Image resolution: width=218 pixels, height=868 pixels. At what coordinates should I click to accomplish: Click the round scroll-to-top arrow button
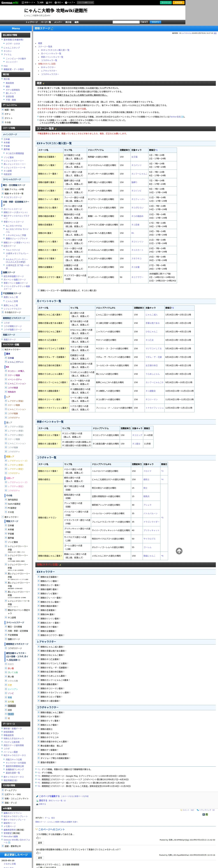pyautogui.click(x=179, y=551)
